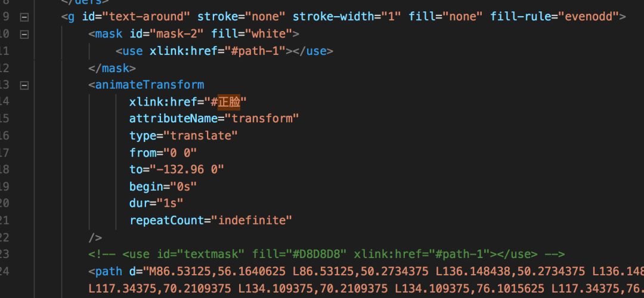Viewport: 644px width, 298px height.
Task: Click the to "-132.96 0" value
Action: point(187,170)
